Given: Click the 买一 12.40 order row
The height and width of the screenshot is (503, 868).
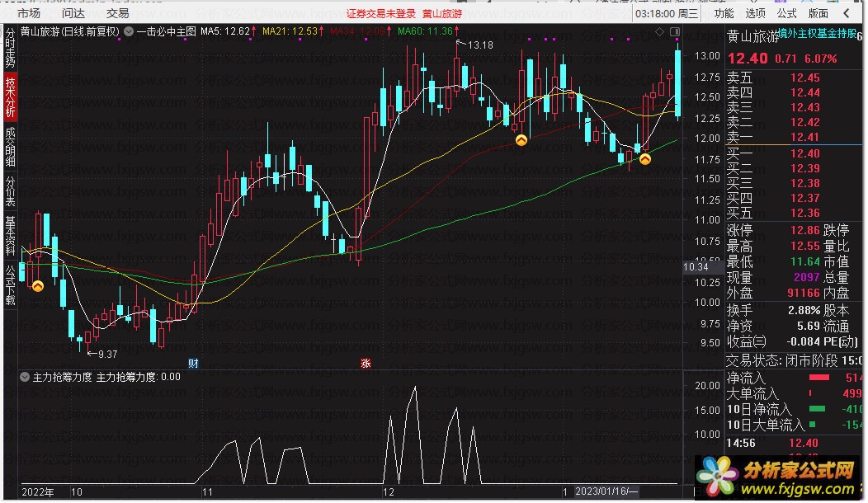Looking at the screenshot, I should click(x=773, y=154).
